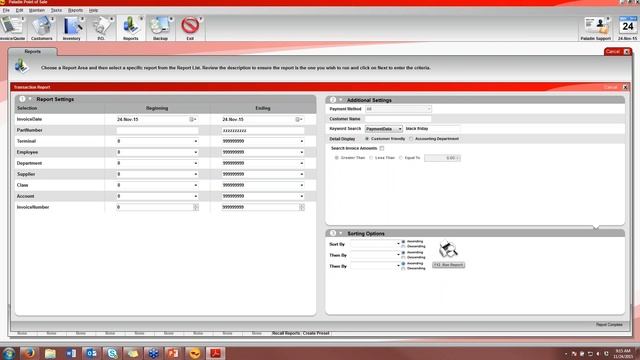This screenshot has width=640, height=360.
Task: Open Paladin Support icon
Action: 596,28
